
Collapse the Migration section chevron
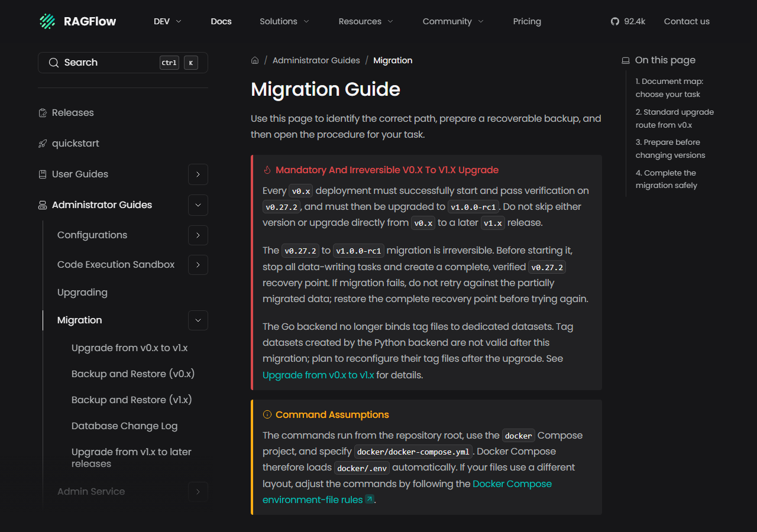pos(198,320)
